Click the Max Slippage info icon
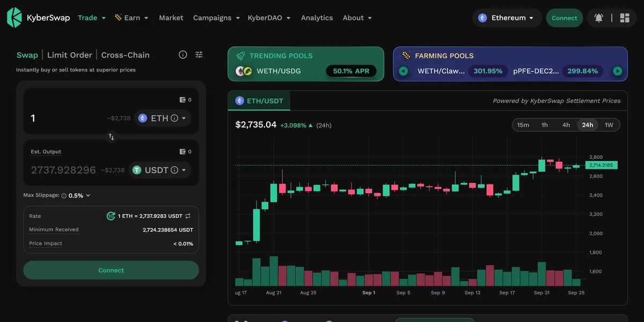Screen dimensions: 644x322 click(x=64, y=196)
